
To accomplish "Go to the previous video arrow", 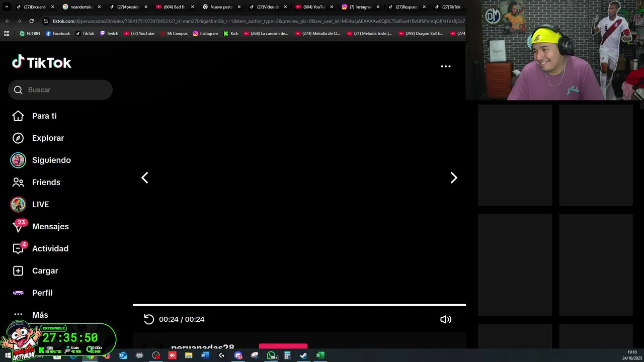I will click(x=145, y=177).
